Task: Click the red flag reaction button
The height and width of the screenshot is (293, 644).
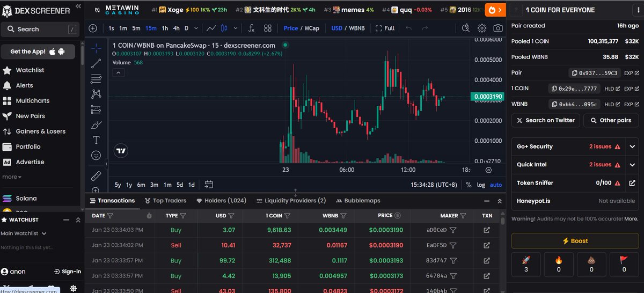Action: (x=624, y=265)
